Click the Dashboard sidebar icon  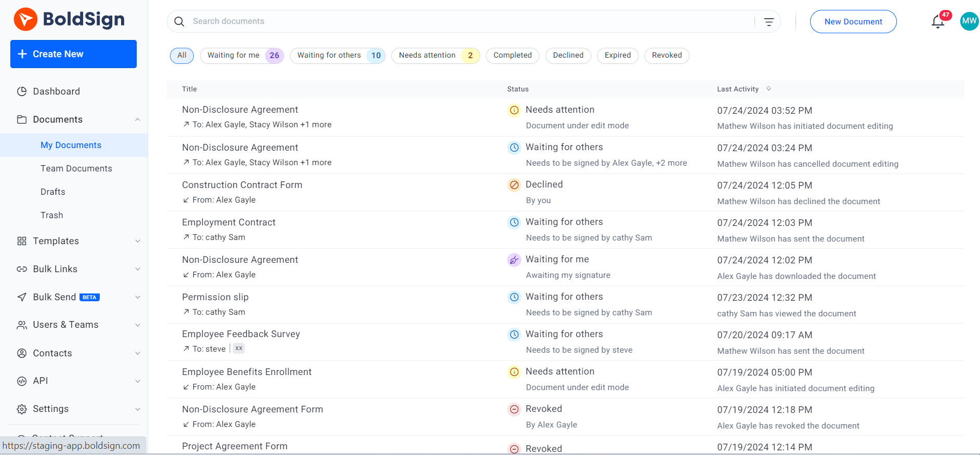(22, 91)
